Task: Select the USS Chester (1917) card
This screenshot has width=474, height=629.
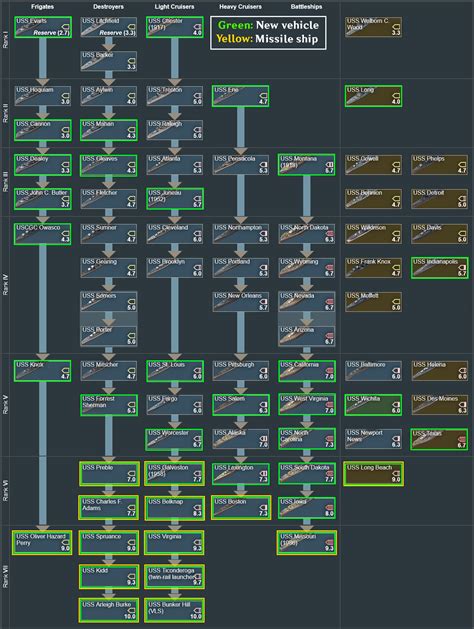Action: (175, 27)
